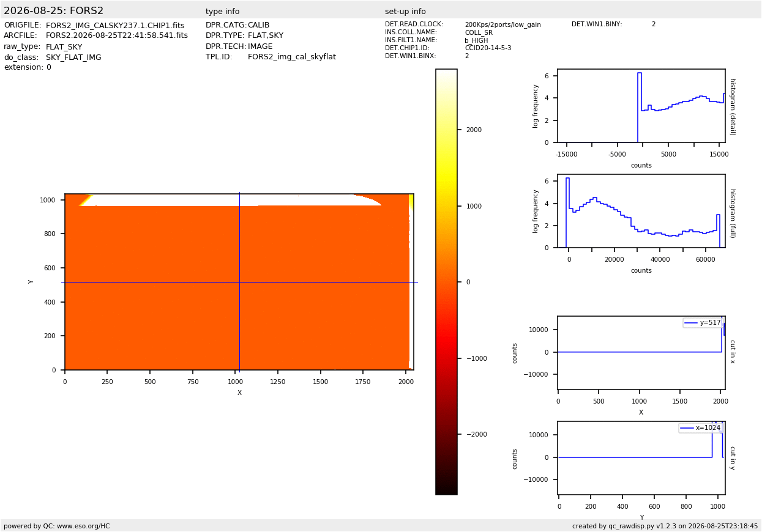Click the 'cut in x' plot
The width and height of the screenshot is (762, 532).
click(641, 353)
